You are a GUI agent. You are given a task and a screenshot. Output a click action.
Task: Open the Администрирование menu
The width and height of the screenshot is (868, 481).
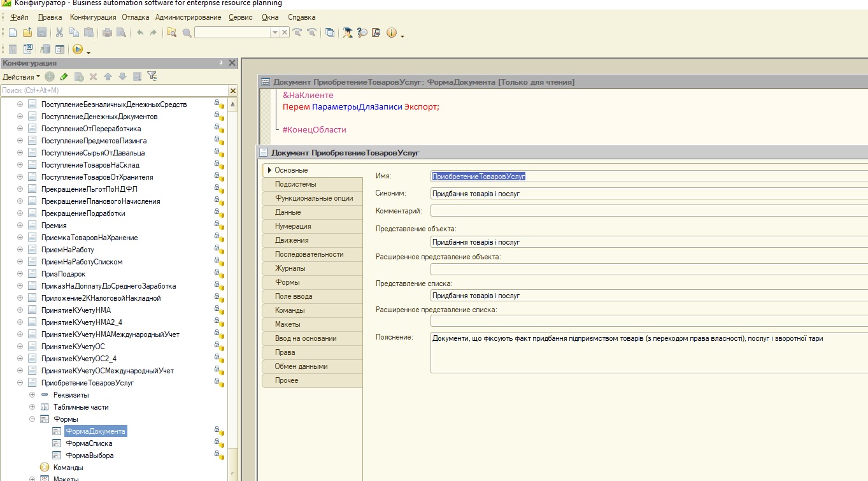pyautogui.click(x=188, y=17)
